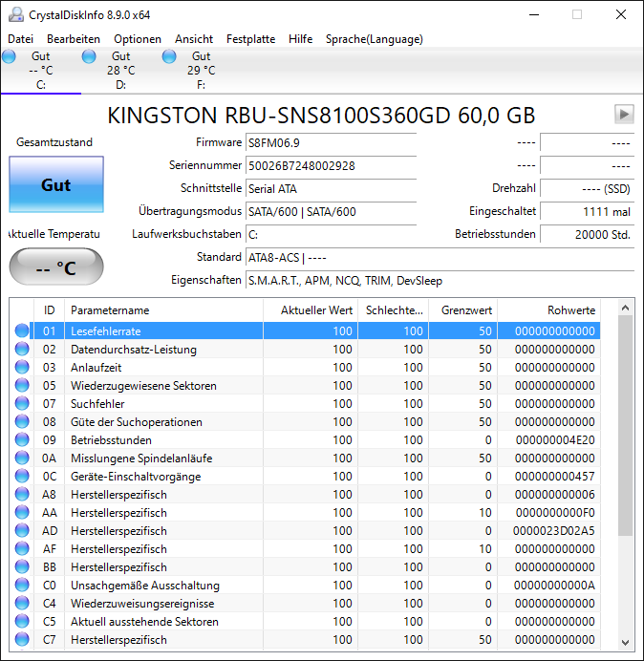
Task: Click the Eingeschaltet 1111 mal value
Action: pos(587,211)
